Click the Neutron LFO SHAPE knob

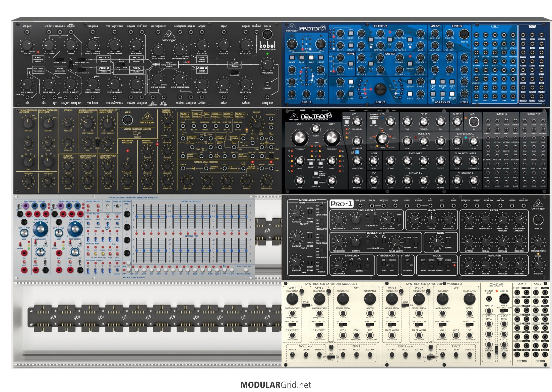pyautogui.click(x=382, y=138)
